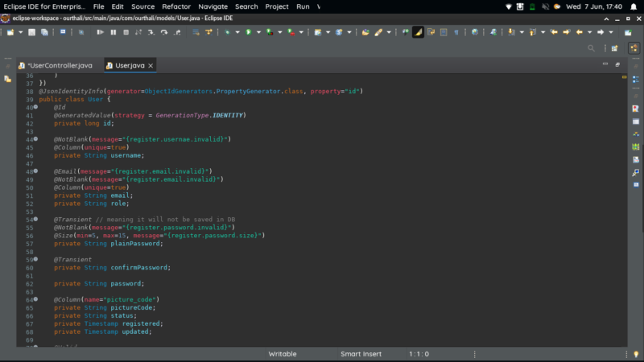This screenshot has width=644, height=362.
Task: Toggle Show Whitespace Characters pilcrow button
Action: (x=456, y=32)
